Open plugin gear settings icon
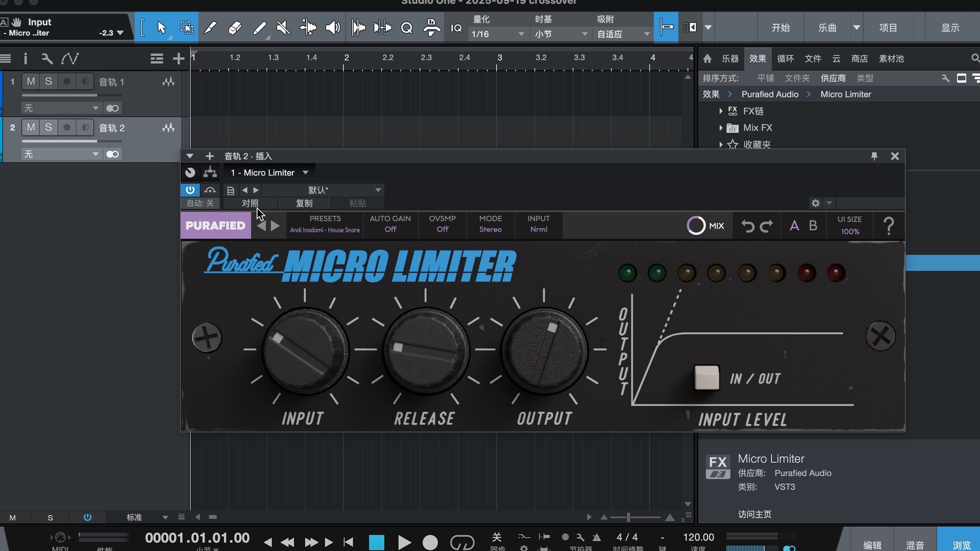Image resolution: width=980 pixels, height=551 pixels. coord(816,203)
